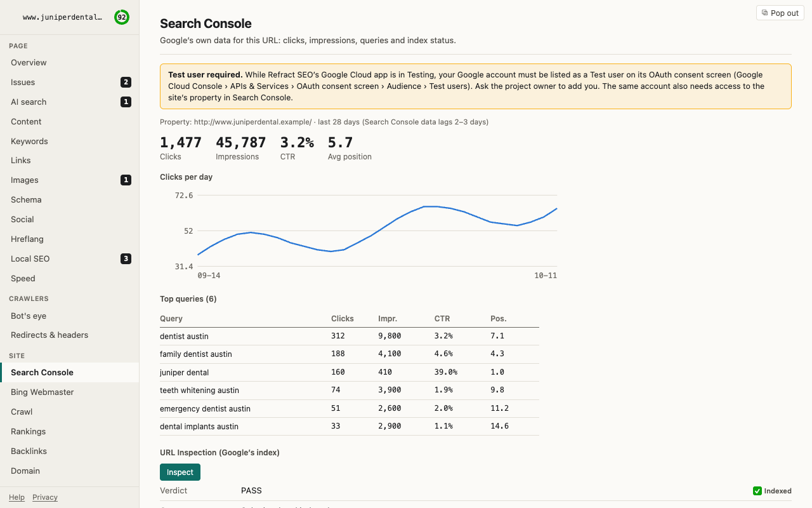Select AI search in sidebar
This screenshot has width=812, height=508.
click(70, 102)
